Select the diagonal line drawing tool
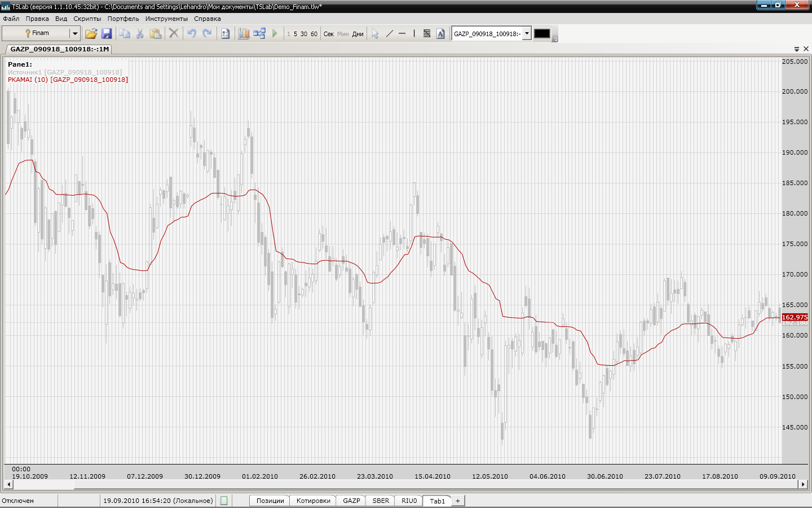The image size is (812, 508). 389,34
